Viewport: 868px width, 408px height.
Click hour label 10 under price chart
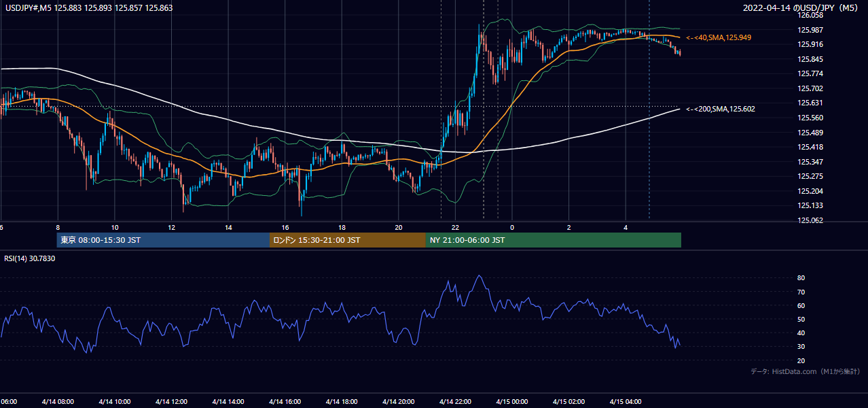click(x=115, y=227)
